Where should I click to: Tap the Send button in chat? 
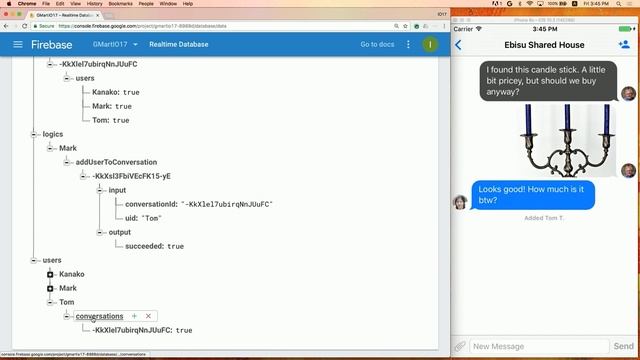tap(624, 346)
